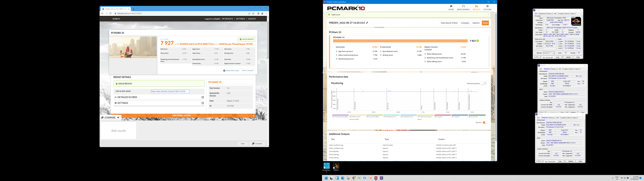Switch to PCMark 10 taskbar icon
This screenshot has width=644, height=181.
[x=376, y=178]
